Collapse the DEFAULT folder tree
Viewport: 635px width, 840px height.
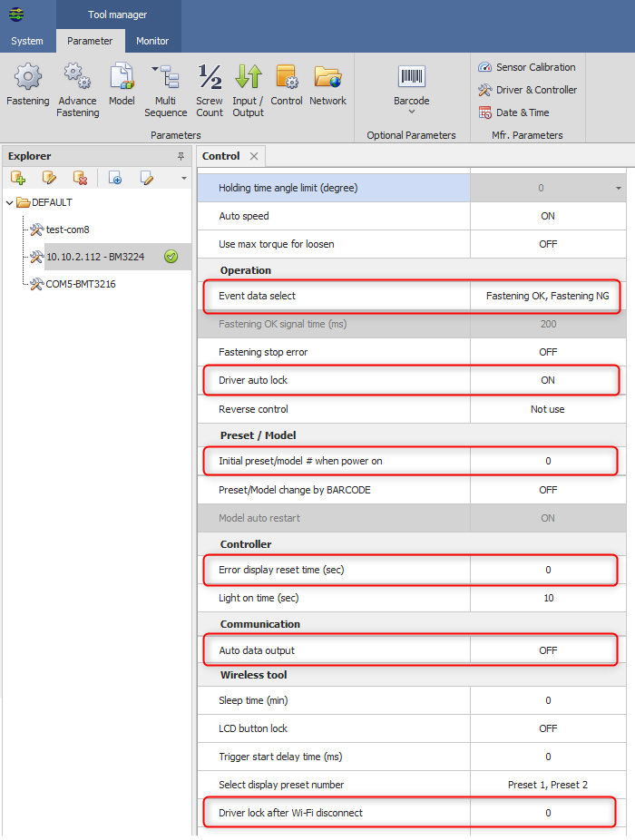10,202
